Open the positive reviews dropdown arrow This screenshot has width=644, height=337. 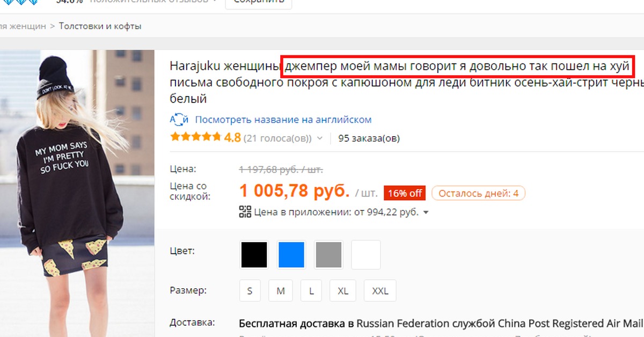215,2
